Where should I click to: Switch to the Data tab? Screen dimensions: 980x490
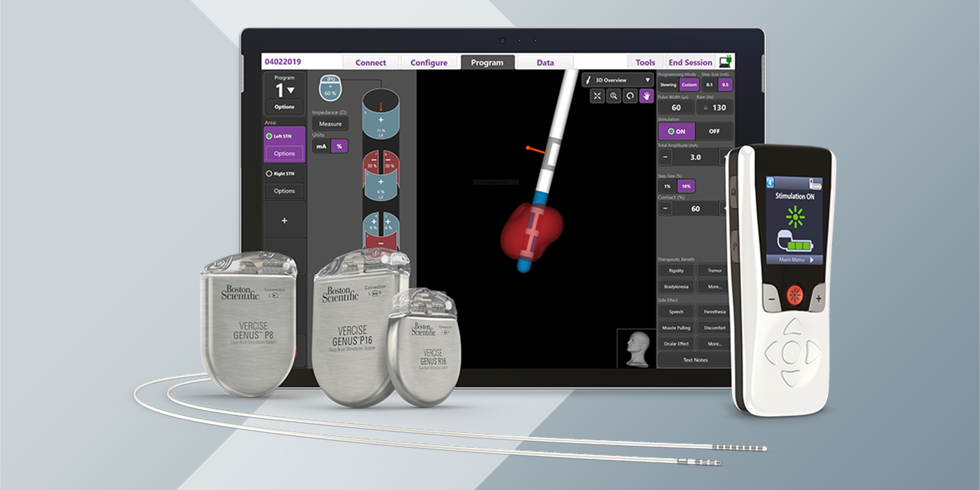coord(545,62)
